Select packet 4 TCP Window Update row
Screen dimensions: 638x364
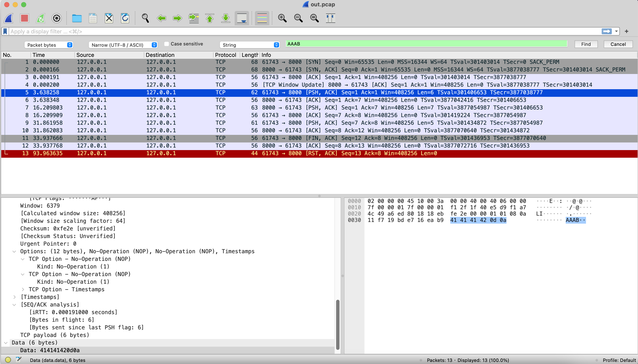click(x=319, y=85)
